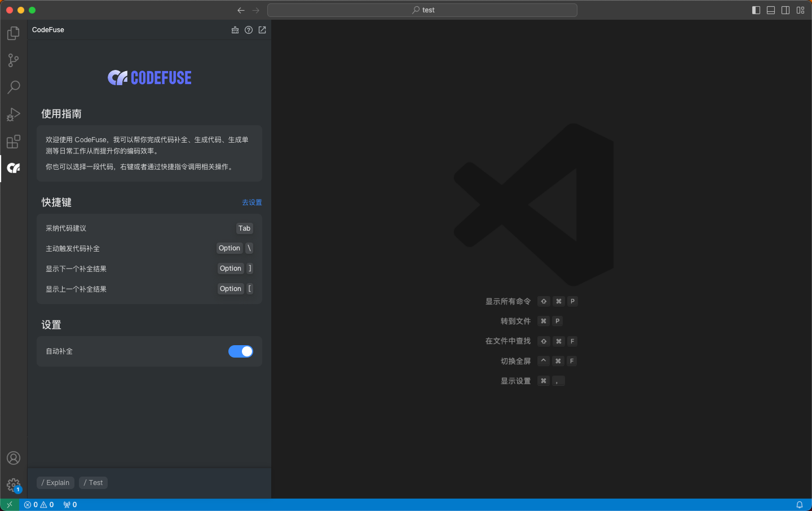This screenshot has height=511, width=812.
Task: Click the / Explain command button
Action: click(55, 483)
